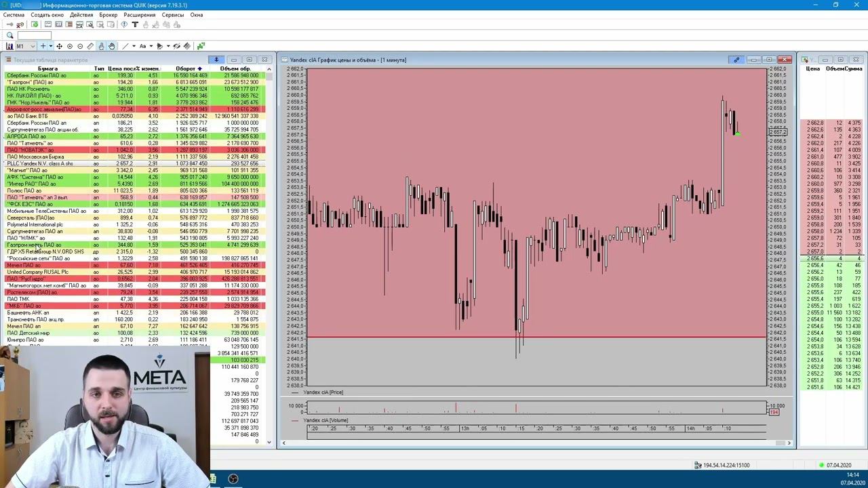The width and height of the screenshot is (868, 488).
Task: Click the Цена header in quotes window
Action: (x=812, y=68)
